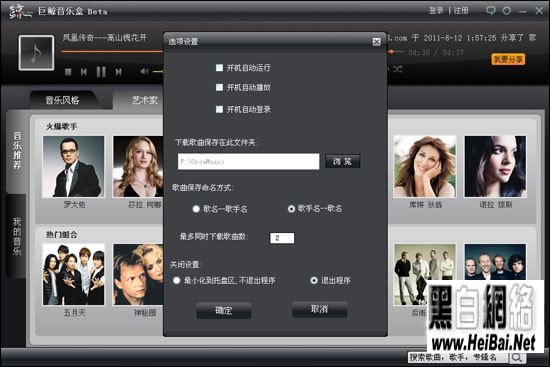The width and height of the screenshot is (550, 367).
Task: Switch to 音乐风格 tab
Action: 62,100
